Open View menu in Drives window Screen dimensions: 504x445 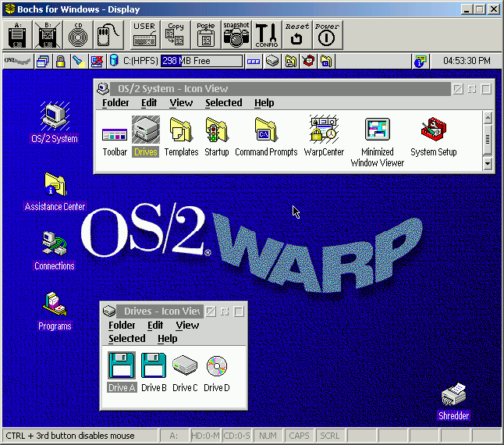[187, 326]
